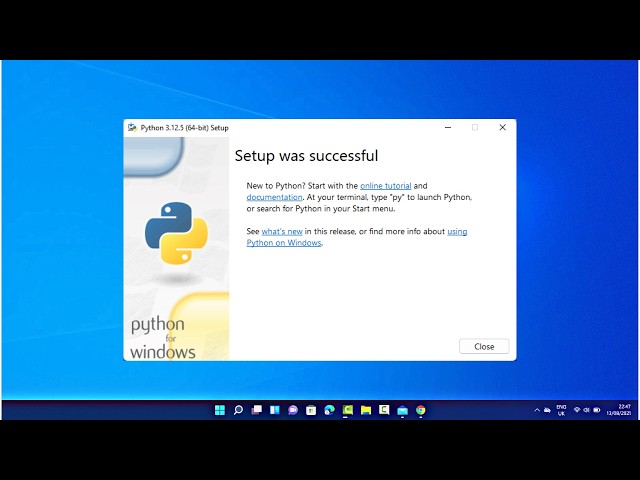This screenshot has width=640, height=480.
Task: Click the Python 3.12.5 (64-bit) Setup title
Action: click(184, 128)
